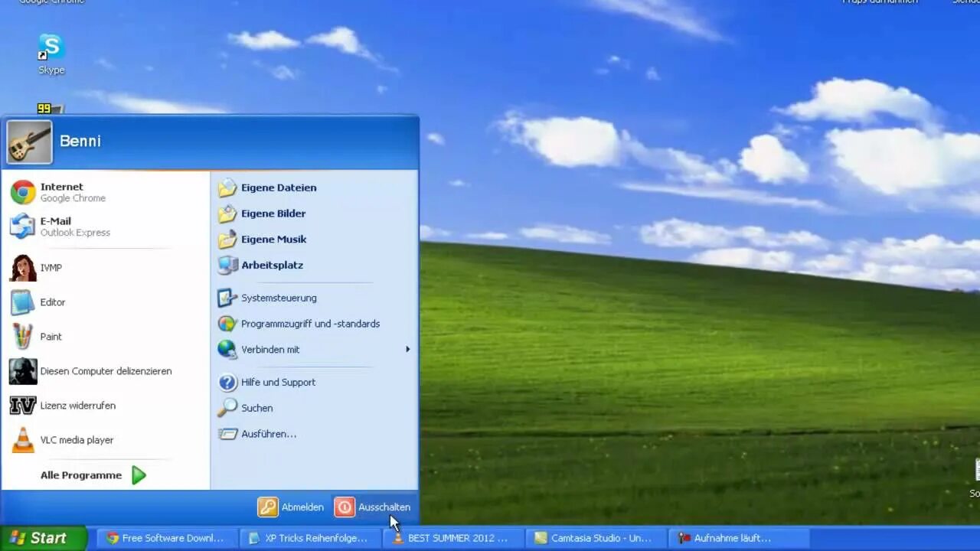This screenshot has height=551, width=980.
Task: Expand the Verbinden mit submenu arrow
Action: 407,350
